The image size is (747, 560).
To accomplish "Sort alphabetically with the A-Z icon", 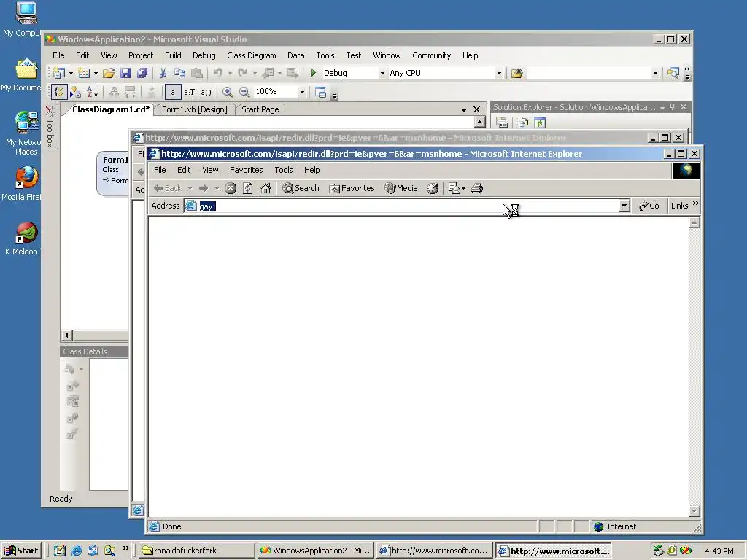I will tap(93, 92).
